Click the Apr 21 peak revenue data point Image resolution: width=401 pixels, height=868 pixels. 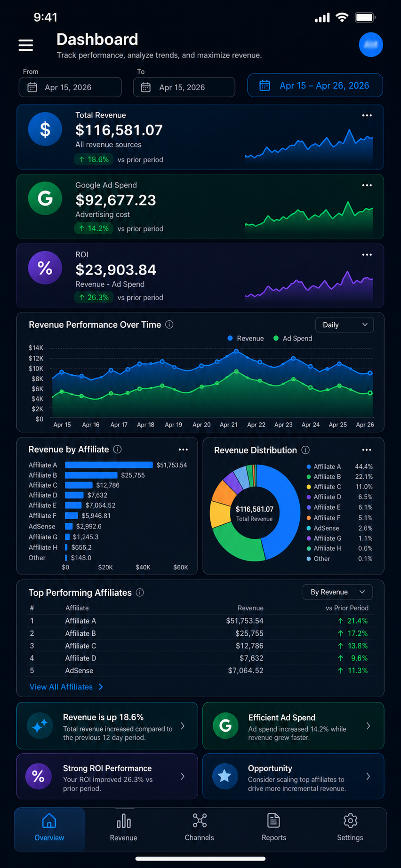tap(236, 351)
